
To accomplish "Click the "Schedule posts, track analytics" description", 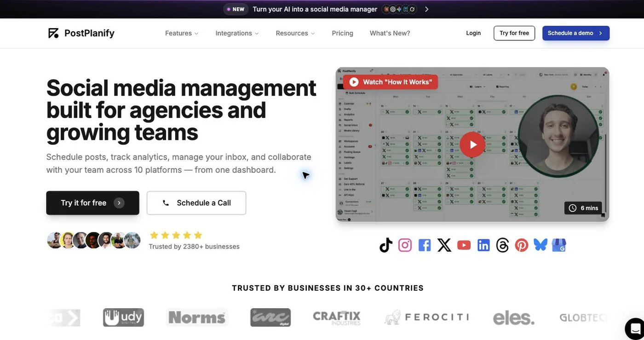I will [x=179, y=163].
